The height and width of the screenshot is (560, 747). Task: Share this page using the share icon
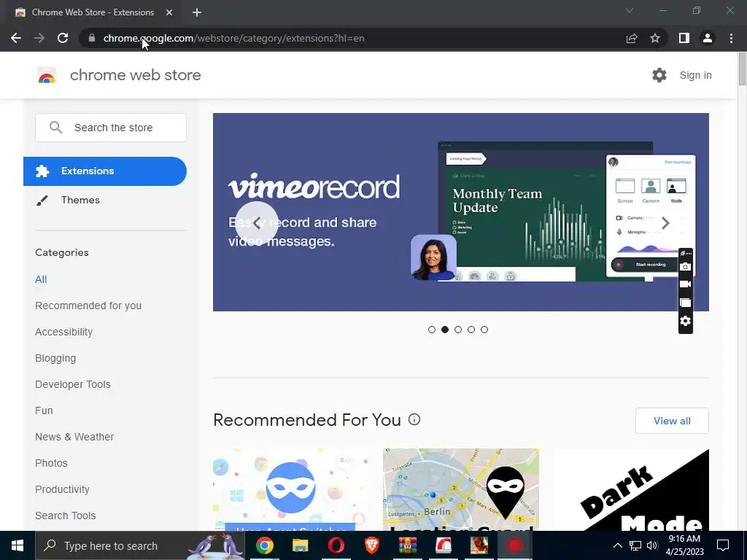632,38
